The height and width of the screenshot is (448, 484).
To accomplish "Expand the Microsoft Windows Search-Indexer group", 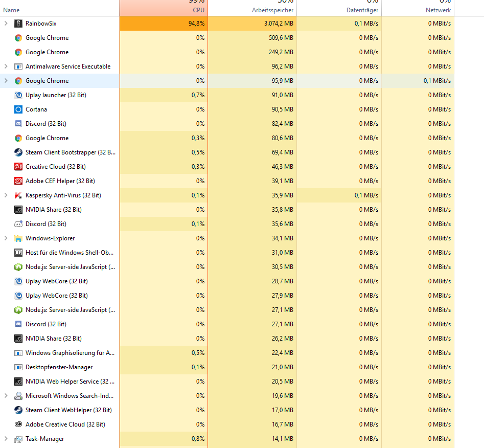I will [6, 396].
